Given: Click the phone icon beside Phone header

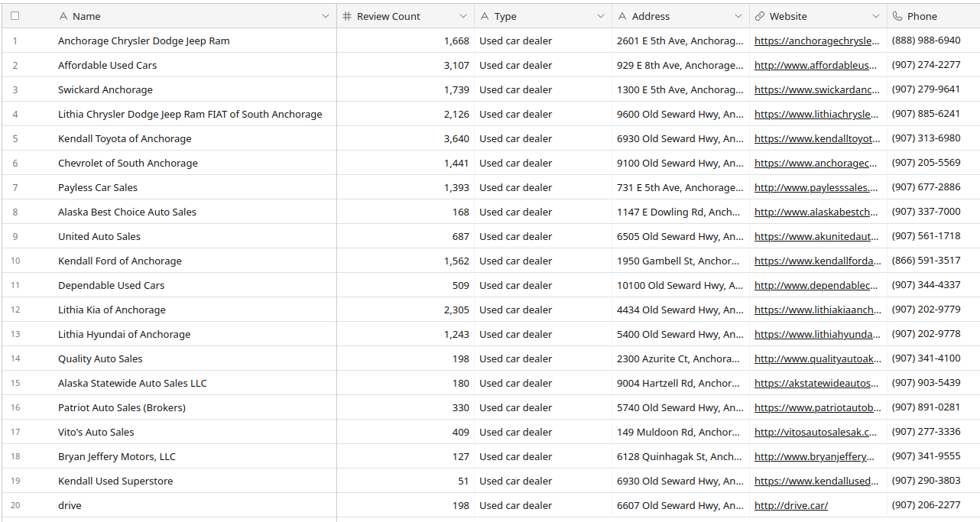Looking at the screenshot, I should tap(897, 16).
